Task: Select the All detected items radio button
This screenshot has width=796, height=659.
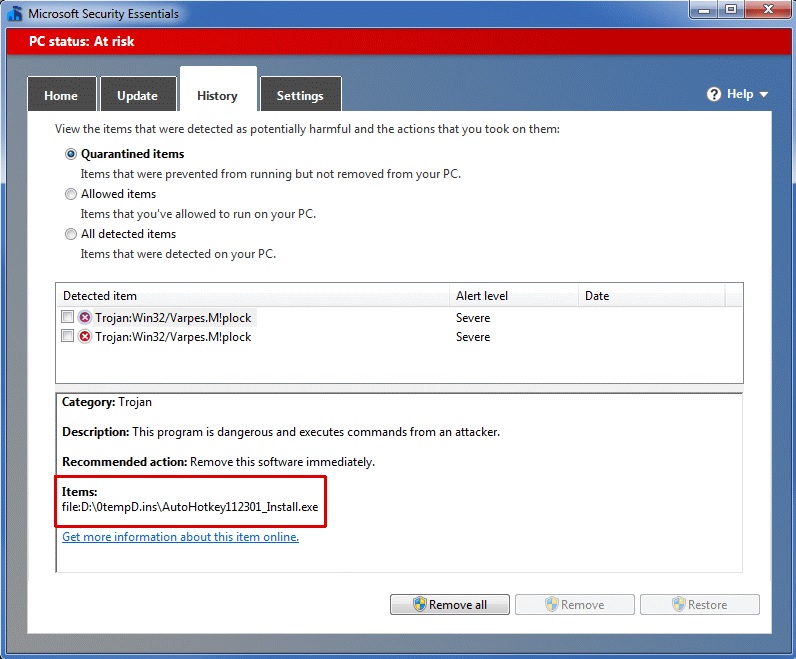Action: pyautogui.click(x=71, y=234)
